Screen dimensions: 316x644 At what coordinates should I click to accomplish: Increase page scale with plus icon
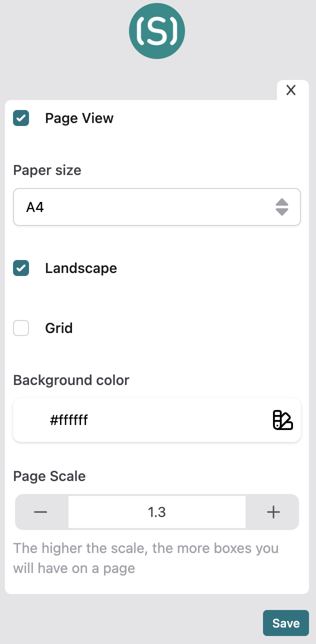[x=273, y=512]
